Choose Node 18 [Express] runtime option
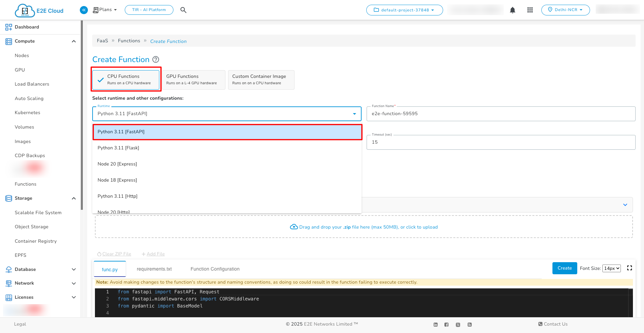 [227, 180]
